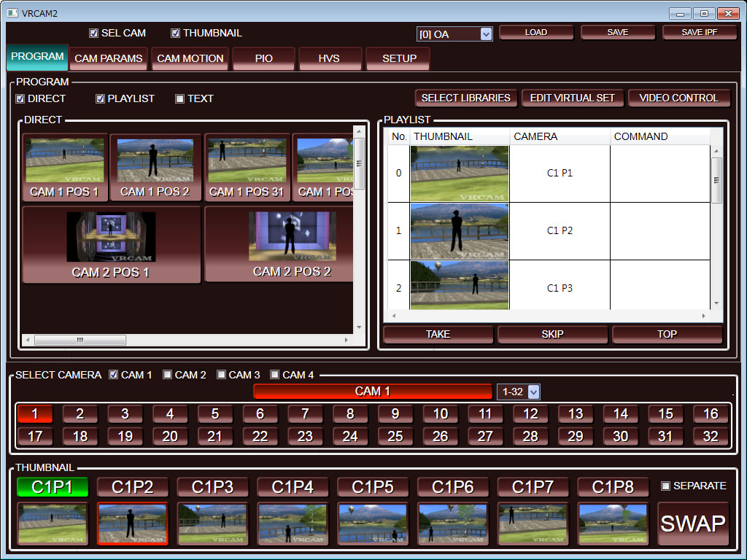Viewport: 747px width, 560px height.
Task: Select the green C1P1 thumbnail label button
Action: coord(53,487)
